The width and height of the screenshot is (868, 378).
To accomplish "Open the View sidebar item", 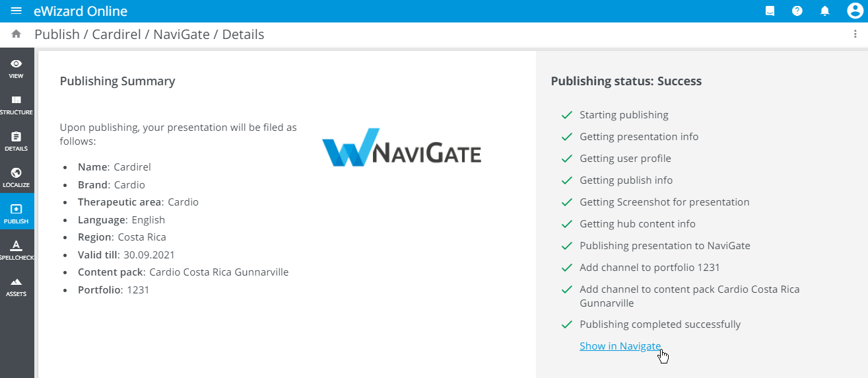I will coord(17,69).
